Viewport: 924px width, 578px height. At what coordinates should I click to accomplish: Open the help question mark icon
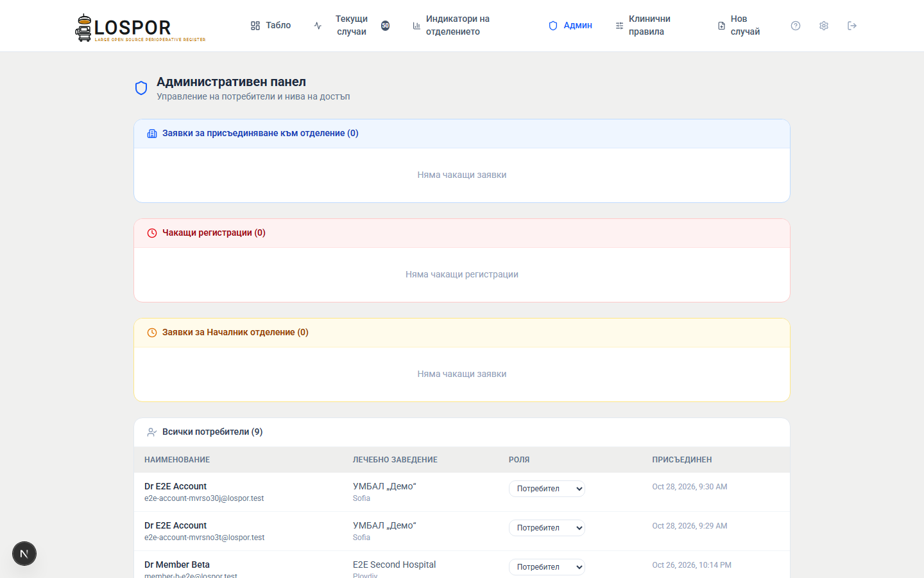click(x=796, y=26)
